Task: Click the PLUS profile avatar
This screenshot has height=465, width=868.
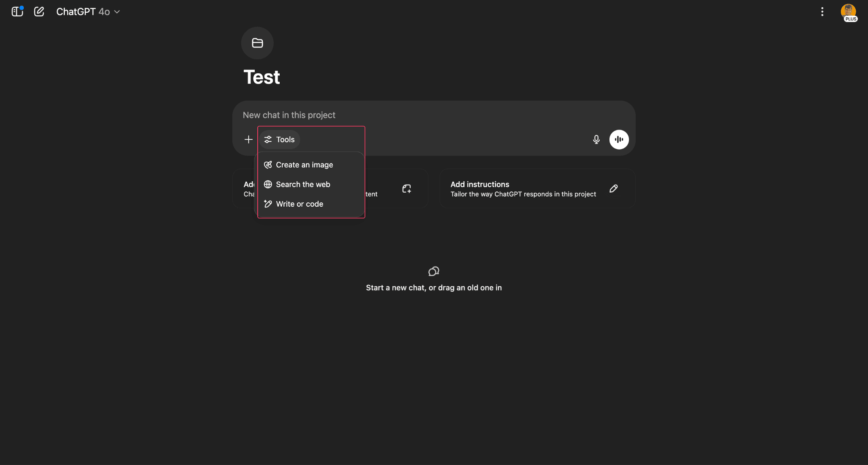Action: click(x=849, y=11)
